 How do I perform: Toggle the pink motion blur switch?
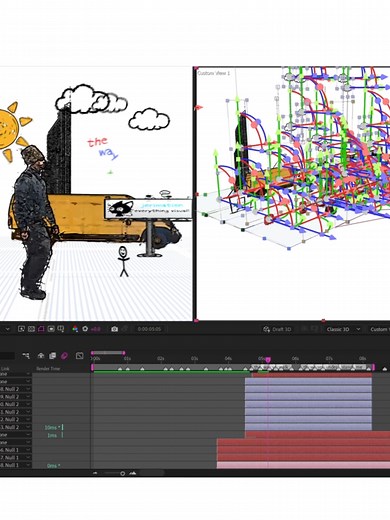(64, 356)
